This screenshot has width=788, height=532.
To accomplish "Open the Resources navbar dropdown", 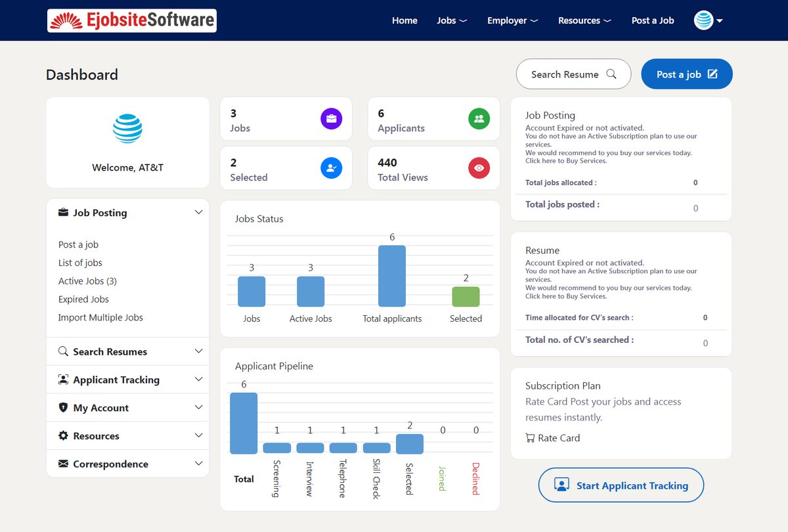I will (x=584, y=20).
